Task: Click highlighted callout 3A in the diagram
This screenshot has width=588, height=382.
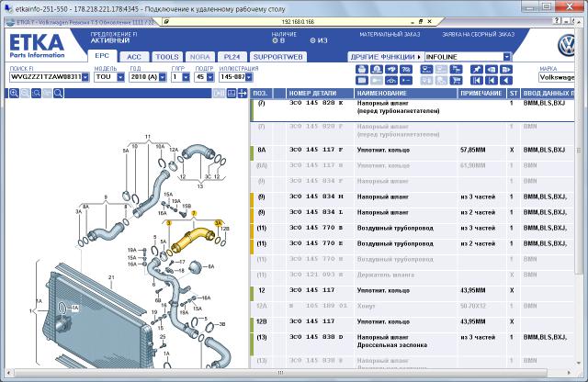Action: click(219, 223)
